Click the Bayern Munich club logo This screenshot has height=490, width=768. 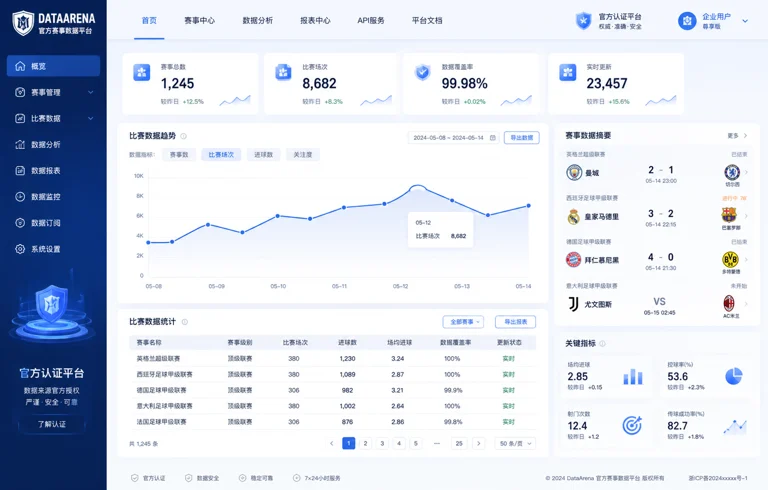(x=574, y=260)
